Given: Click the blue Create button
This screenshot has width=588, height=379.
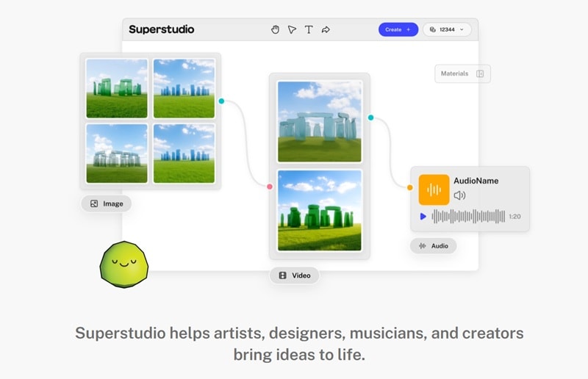Looking at the screenshot, I should (x=398, y=29).
